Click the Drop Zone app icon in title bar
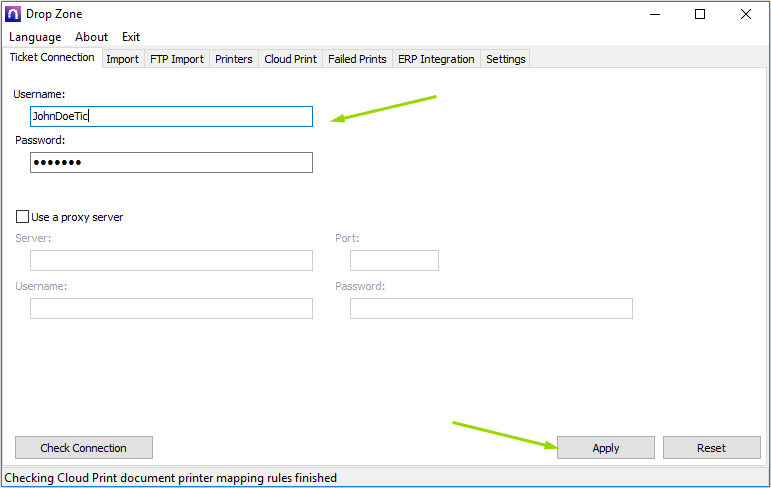Viewport: 771px width, 488px height. point(13,14)
